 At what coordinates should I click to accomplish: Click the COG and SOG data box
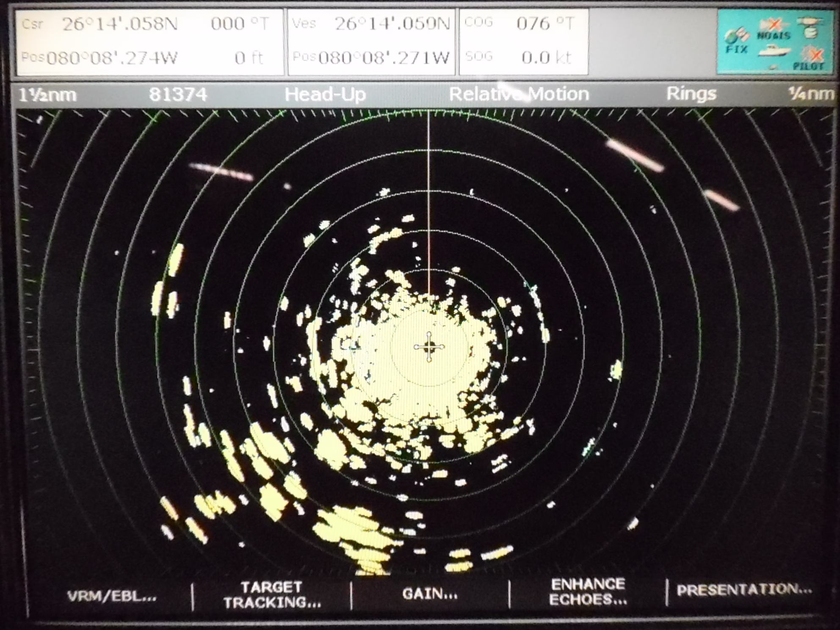click(x=523, y=41)
